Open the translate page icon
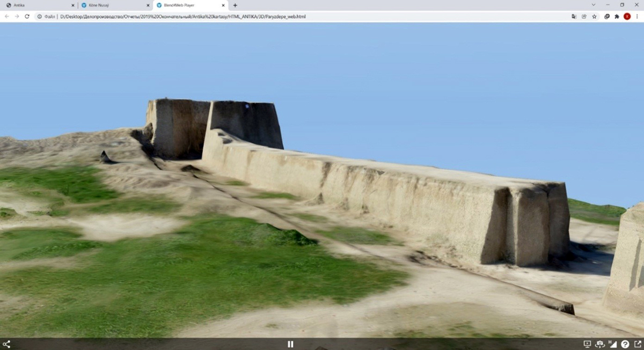644x350 pixels. 574,17
